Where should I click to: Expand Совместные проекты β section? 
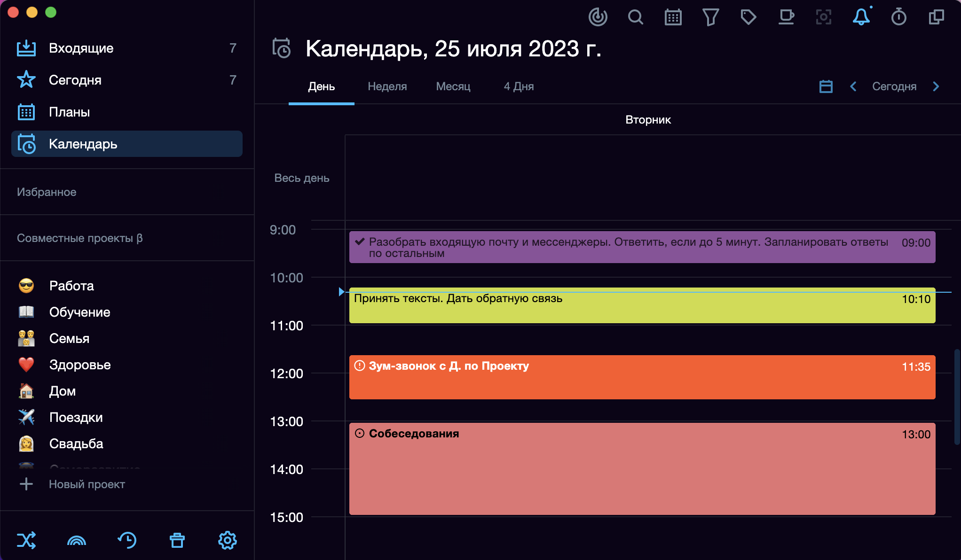(x=80, y=238)
